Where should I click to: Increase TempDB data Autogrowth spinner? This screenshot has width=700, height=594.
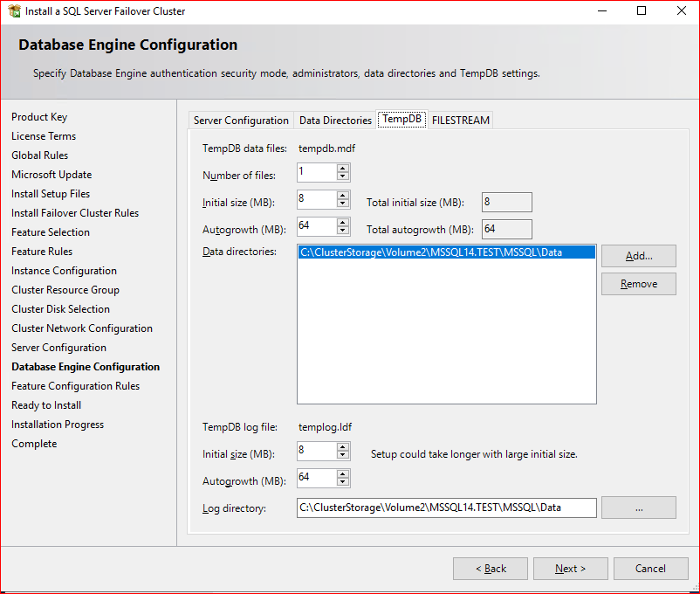pyautogui.click(x=343, y=222)
